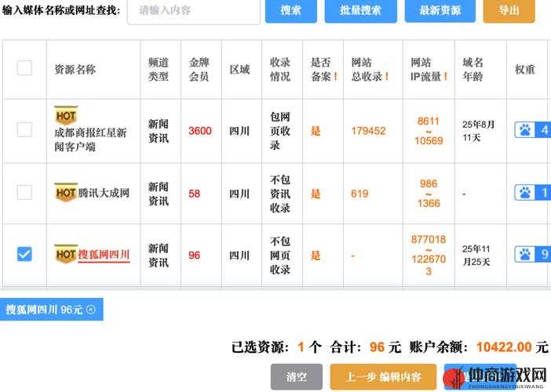The height and width of the screenshot is (392, 551).
Task: Click the IP traffic range 8611~10569
Action: (429, 131)
